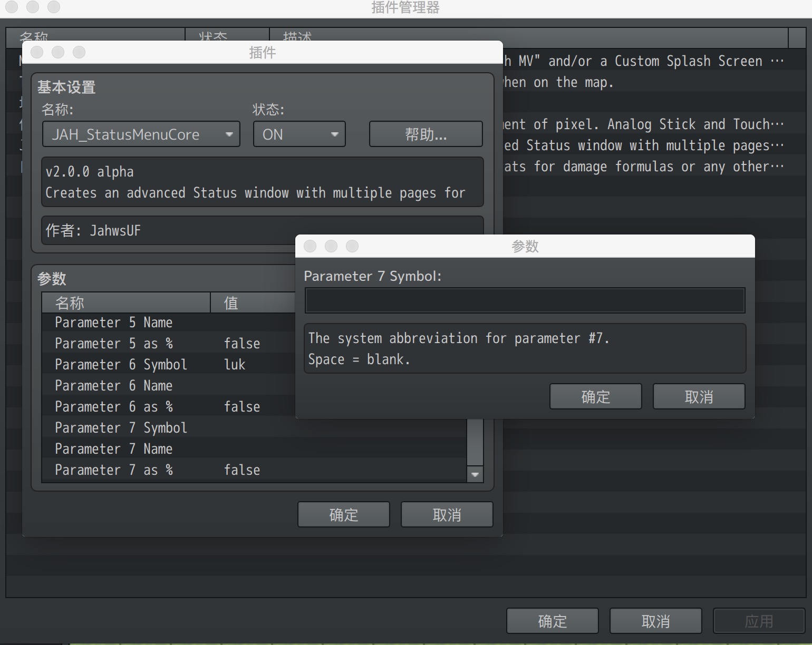Click the 值 column header in parameter table

tap(253, 302)
